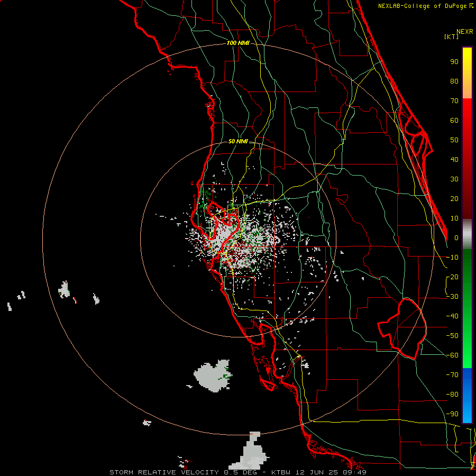The image size is (476, 476).
Task: Click the NEXLAB-College of DuPage label
Action: pyautogui.click(x=422, y=6)
